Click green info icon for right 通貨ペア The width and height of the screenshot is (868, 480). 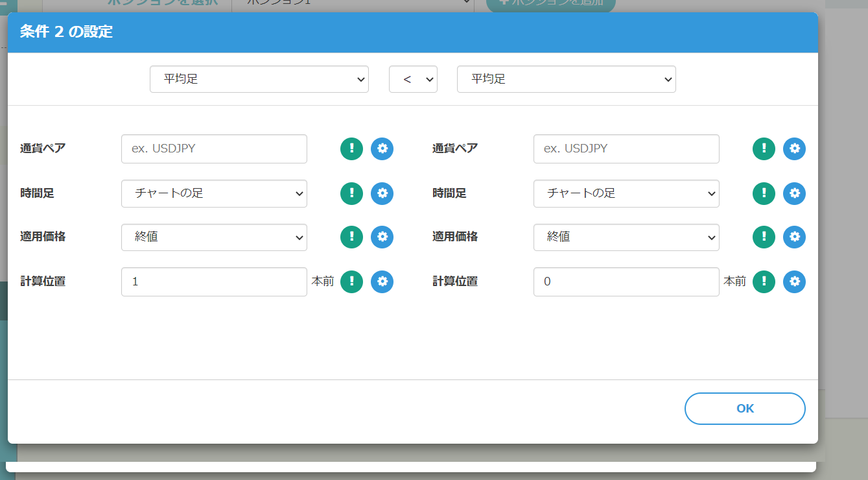[x=764, y=149]
